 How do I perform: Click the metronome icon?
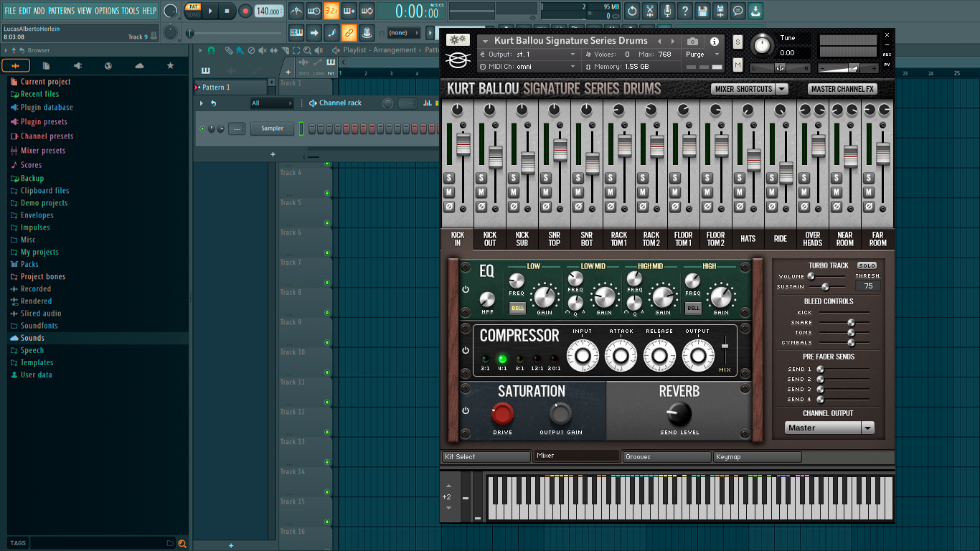point(296,11)
